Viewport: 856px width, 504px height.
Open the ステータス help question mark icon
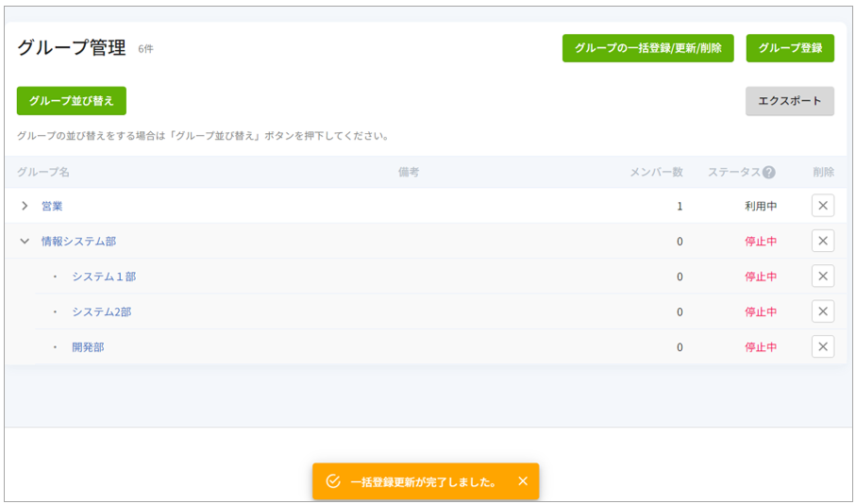click(x=768, y=172)
